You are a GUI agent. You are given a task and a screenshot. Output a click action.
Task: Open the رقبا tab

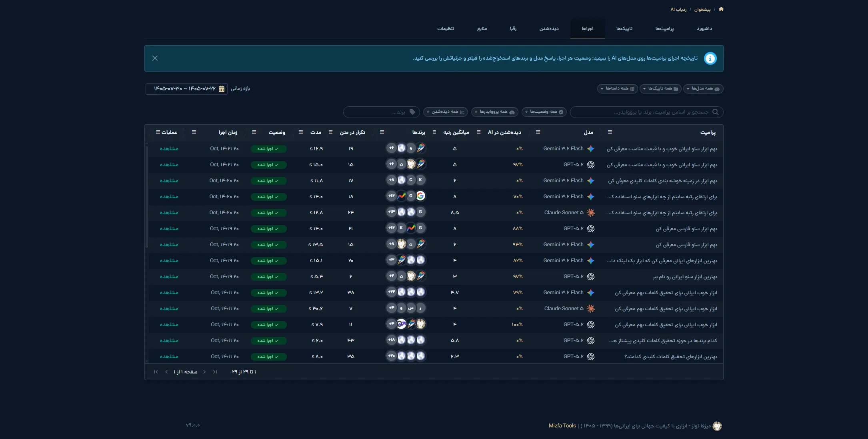tap(513, 29)
